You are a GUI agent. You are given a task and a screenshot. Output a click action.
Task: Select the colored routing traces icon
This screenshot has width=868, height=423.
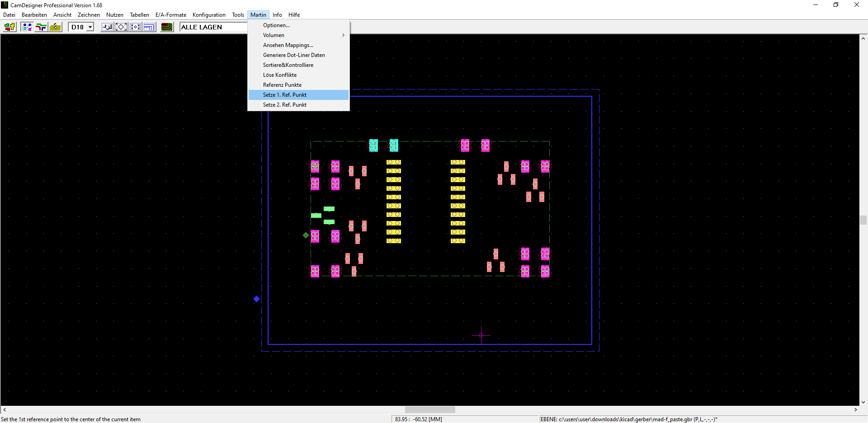click(x=41, y=27)
